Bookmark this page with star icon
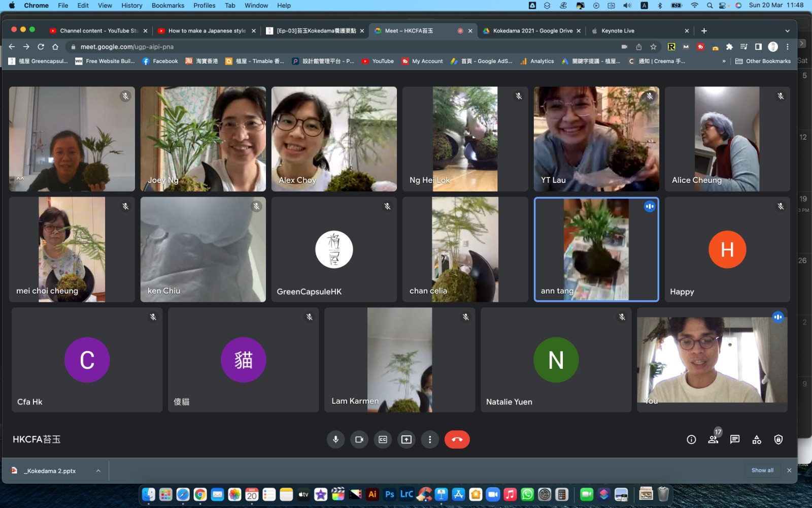This screenshot has width=812, height=508. pyautogui.click(x=653, y=47)
